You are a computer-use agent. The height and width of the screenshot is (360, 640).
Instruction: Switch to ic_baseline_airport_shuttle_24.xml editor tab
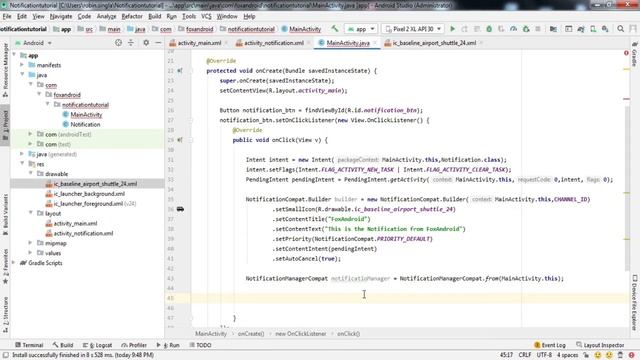tap(434, 43)
